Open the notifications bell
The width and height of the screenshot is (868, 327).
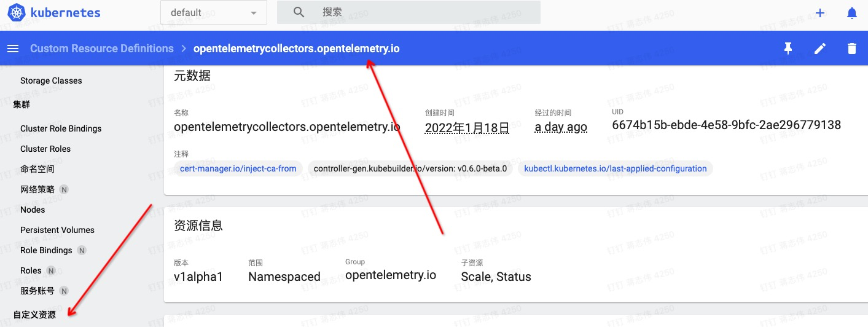click(x=852, y=13)
